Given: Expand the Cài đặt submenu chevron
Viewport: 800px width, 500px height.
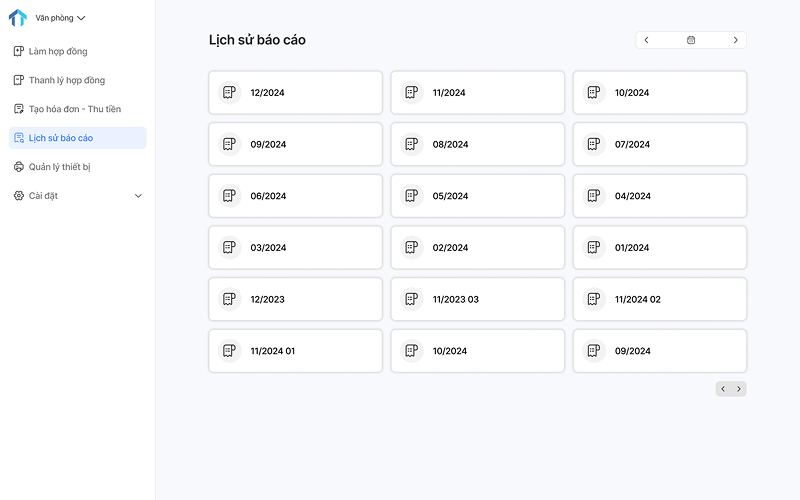Looking at the screenshot, I should point(138,196).
